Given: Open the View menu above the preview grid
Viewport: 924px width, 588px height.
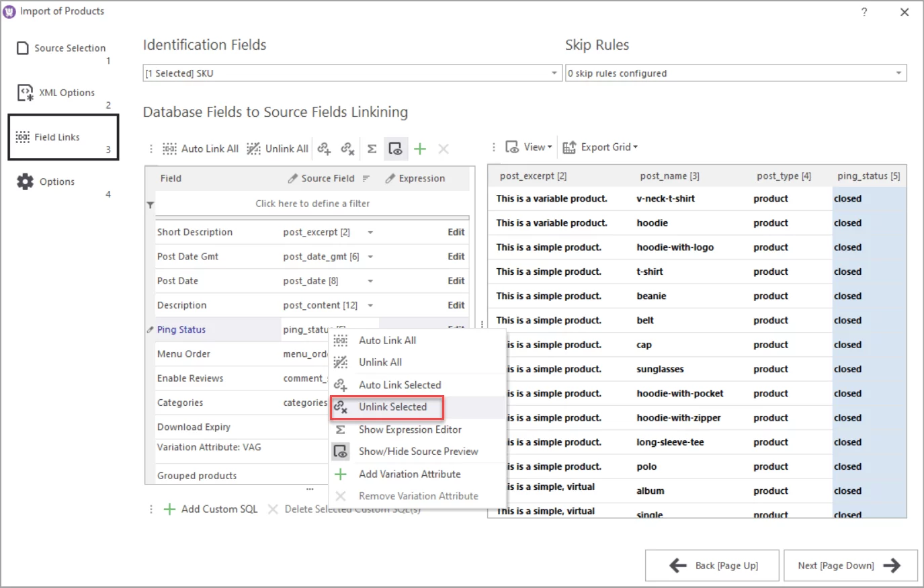Looking at the screenshot, I should click(x=528, y=146).
